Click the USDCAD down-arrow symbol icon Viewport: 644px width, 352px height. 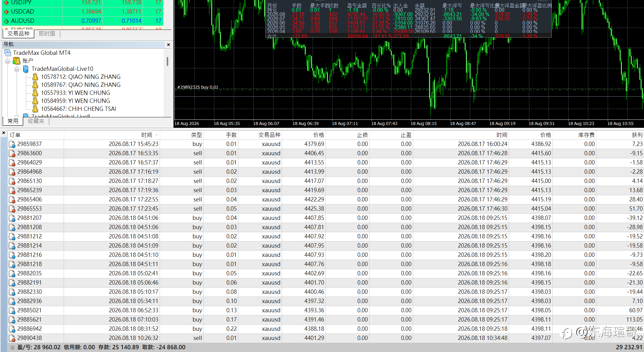6,12
